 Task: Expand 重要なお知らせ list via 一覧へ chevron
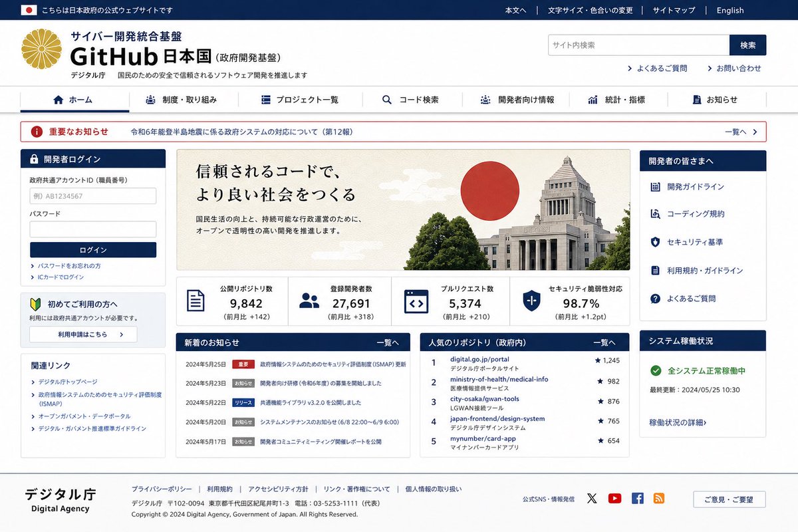pos(741,132)
